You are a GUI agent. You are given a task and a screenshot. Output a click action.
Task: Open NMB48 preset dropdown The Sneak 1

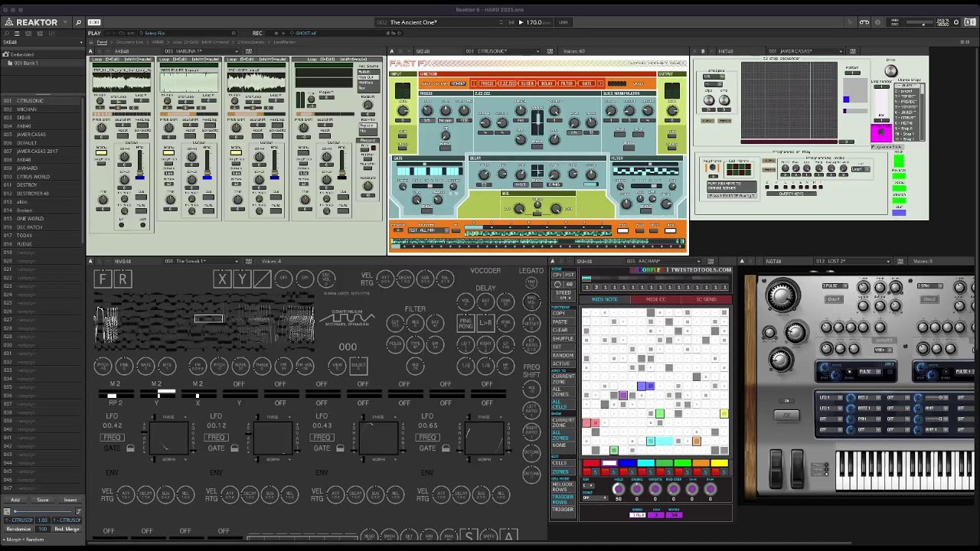[201, 262]
